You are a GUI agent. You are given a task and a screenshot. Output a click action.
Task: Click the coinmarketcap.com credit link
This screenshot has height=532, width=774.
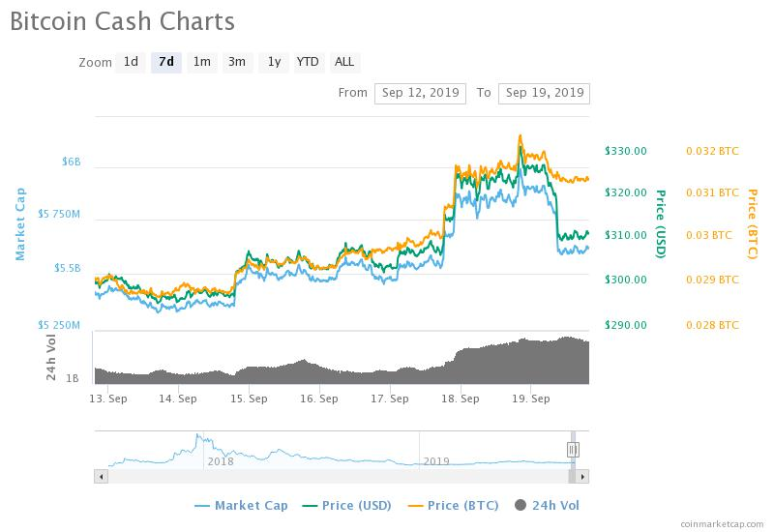722,524
